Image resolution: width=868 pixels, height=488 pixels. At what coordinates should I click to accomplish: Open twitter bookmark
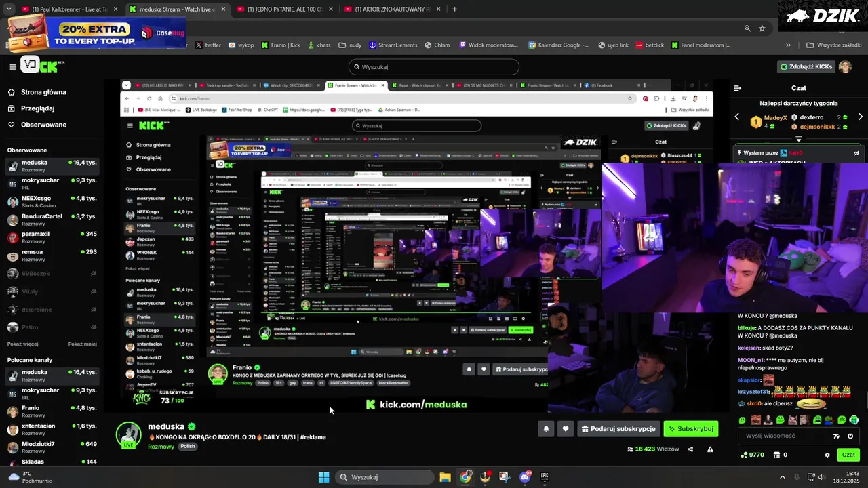tap(208, 45)
